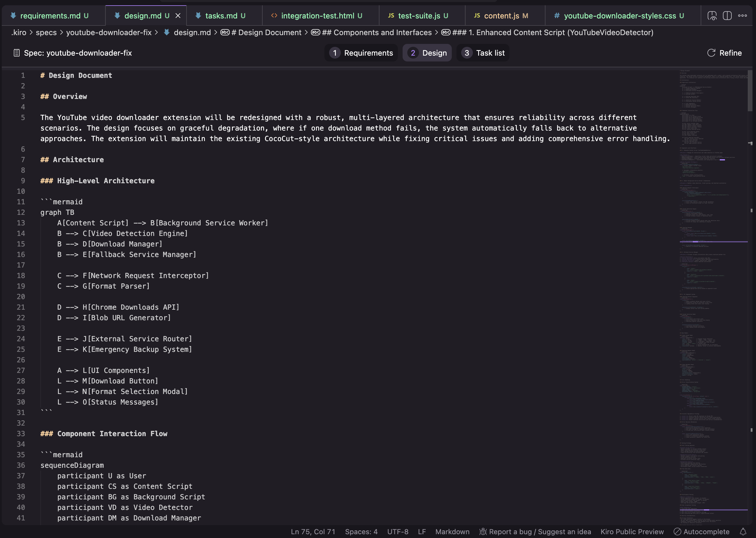Open the more actions ellipsis menu
Screen dimensions: 756x538
[743, 16]
